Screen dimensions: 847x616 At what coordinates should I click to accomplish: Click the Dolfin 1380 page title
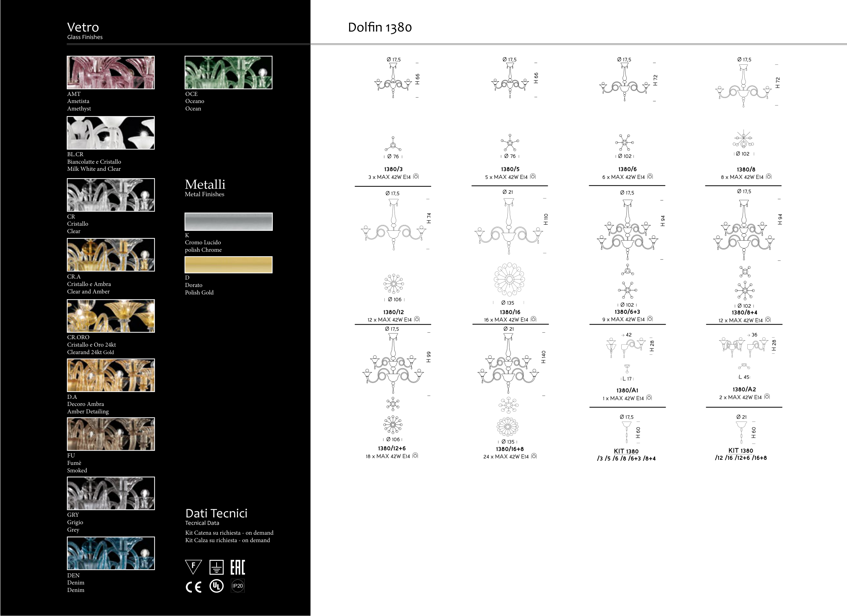click(380, 27)
